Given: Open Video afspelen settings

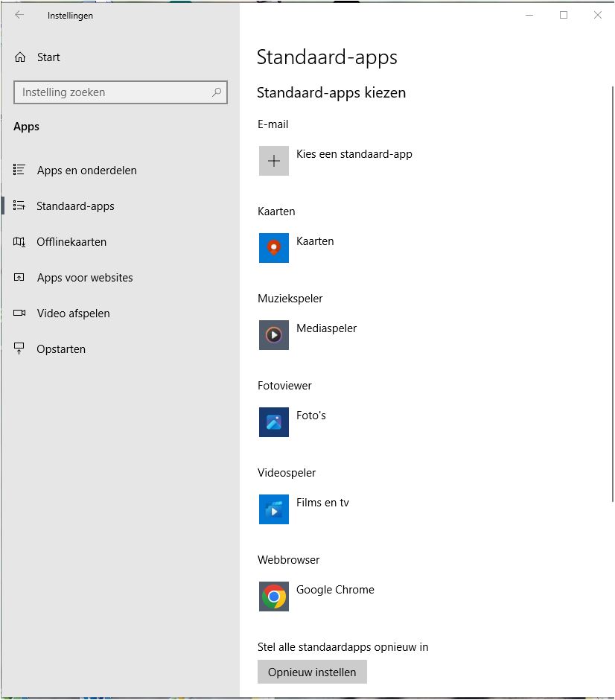Looking at the screenshot, I should click(x=73, y=314).
